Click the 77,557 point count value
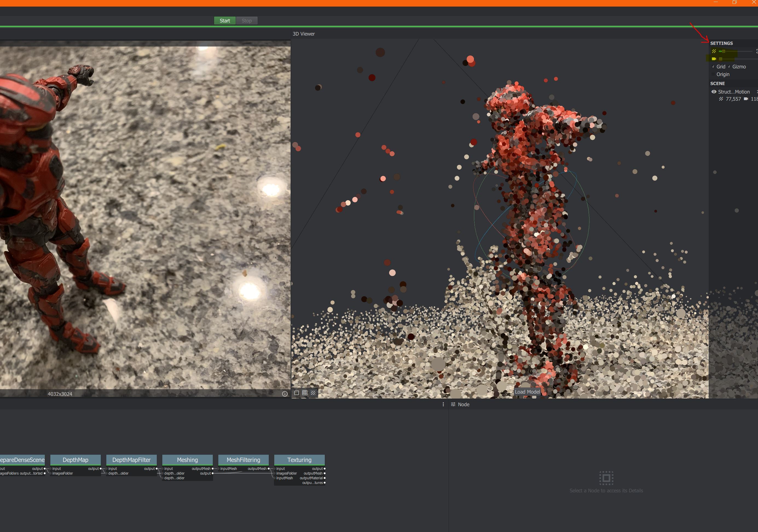Screen dimensions: 758x532 (x=733, y=99)
